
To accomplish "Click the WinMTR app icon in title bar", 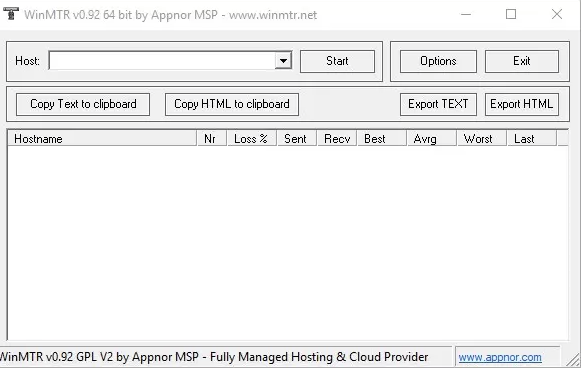I will (11, 14).
